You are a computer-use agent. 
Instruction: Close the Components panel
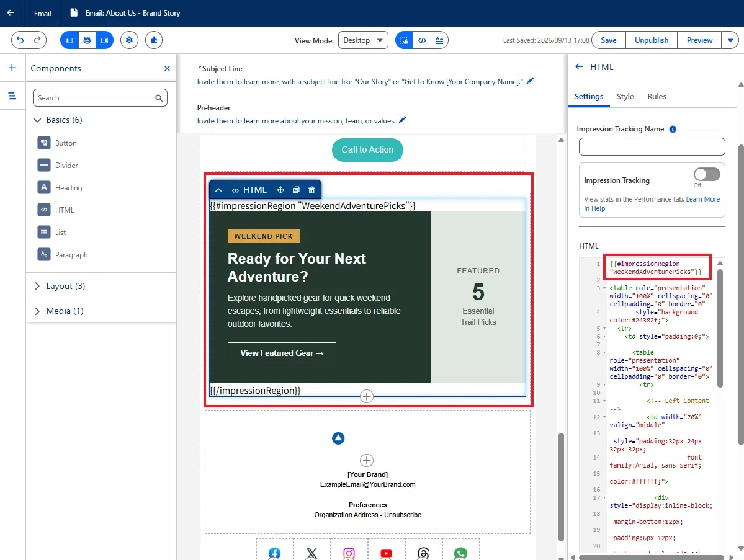167,68
